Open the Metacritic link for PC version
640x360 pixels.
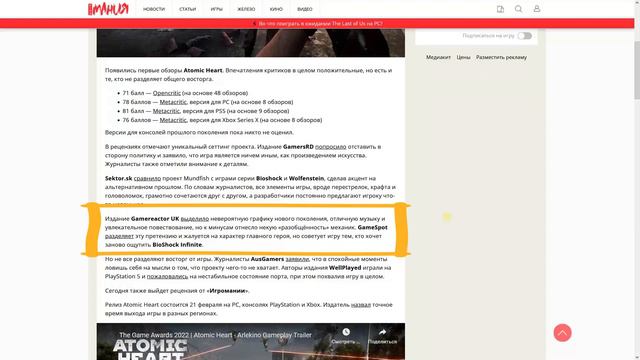tap(173, 102)
